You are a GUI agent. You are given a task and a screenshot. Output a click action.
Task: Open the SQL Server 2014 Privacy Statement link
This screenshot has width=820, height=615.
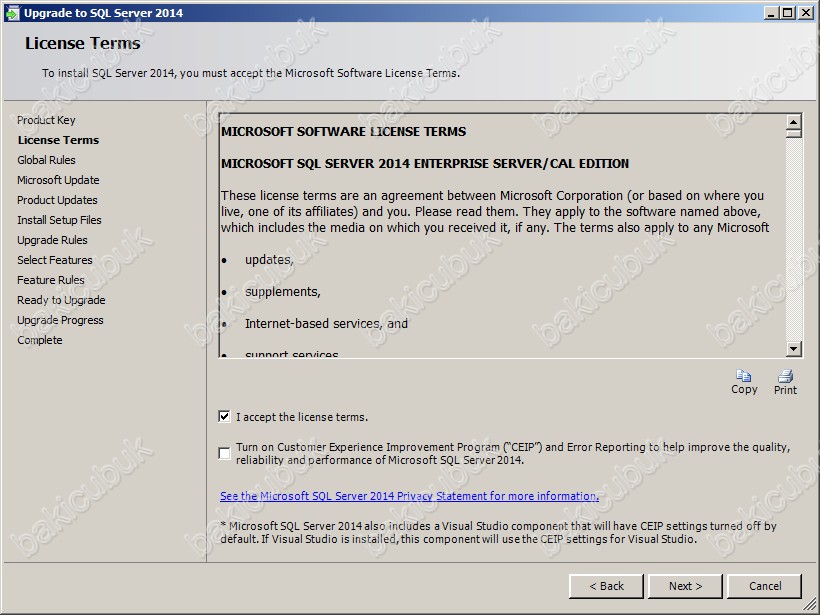[x=409, y=496]
